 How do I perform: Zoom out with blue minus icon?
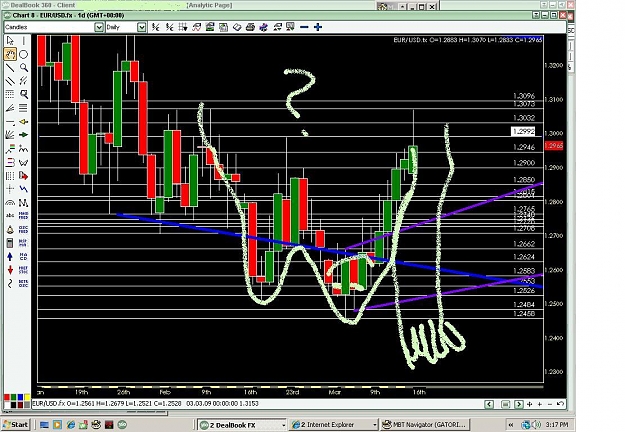click(304, 27)
